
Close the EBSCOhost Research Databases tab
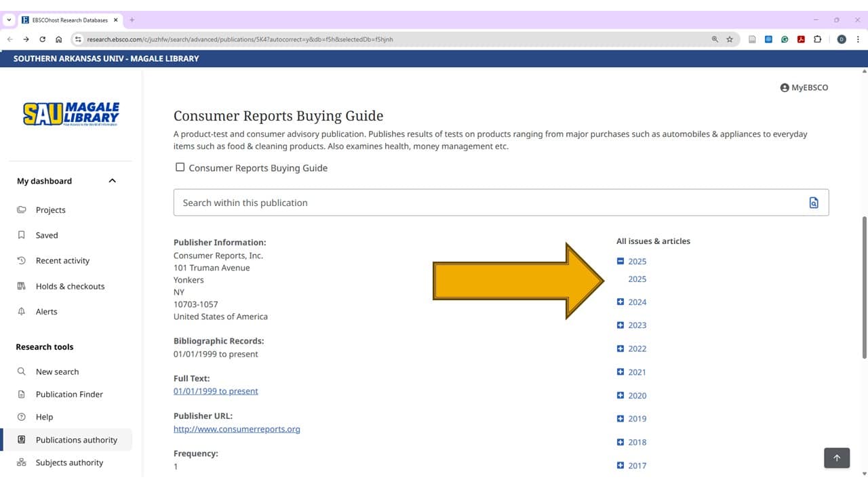(115, 20)
